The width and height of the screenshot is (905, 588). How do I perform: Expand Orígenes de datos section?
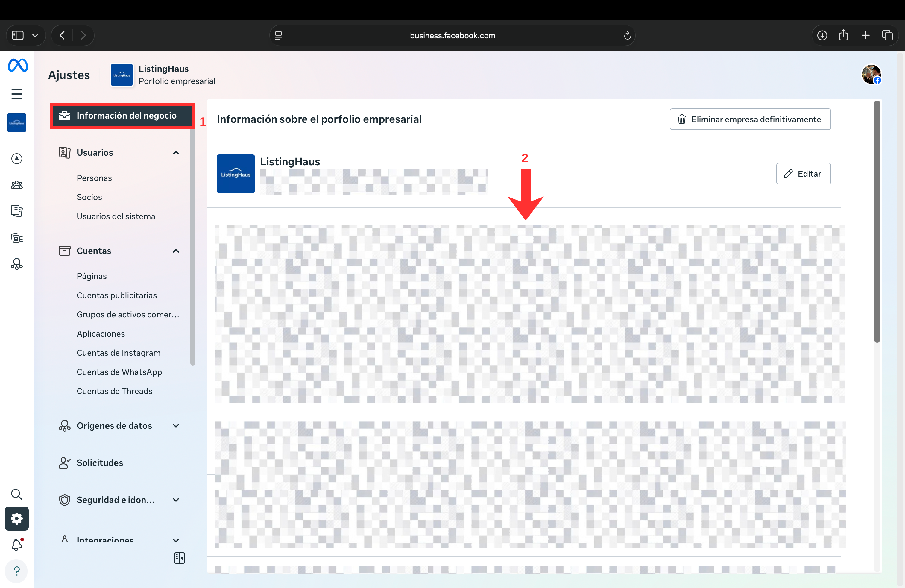(x=176, y=426)
